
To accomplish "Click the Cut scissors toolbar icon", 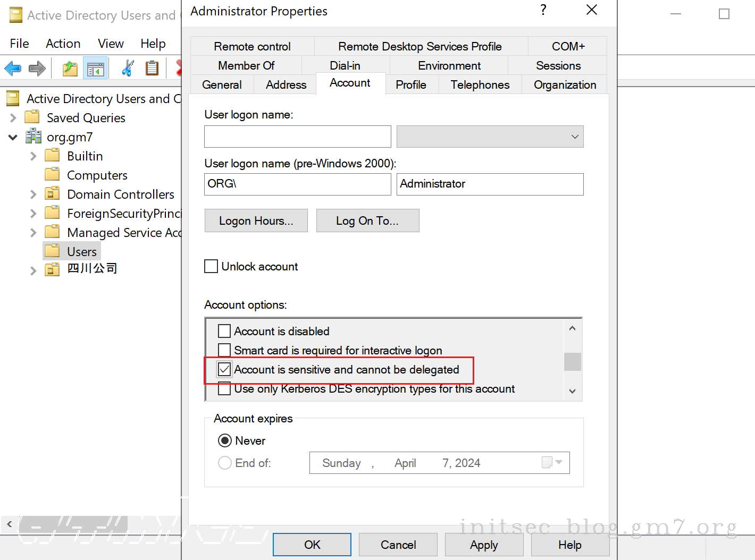I will pos(128,69).
